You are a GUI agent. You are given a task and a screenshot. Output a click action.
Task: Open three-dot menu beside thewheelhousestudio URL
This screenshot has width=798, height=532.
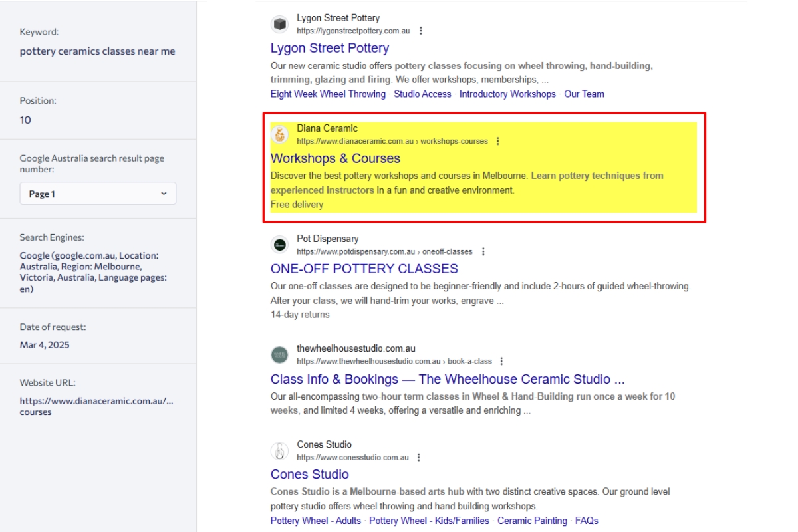click(502, 362)
